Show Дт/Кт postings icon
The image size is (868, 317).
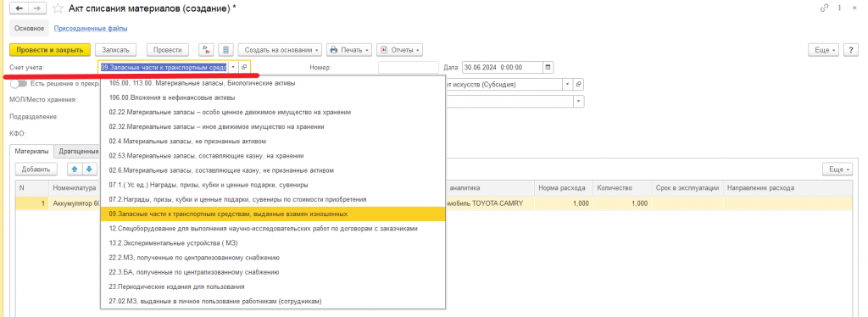pos(206,50)
